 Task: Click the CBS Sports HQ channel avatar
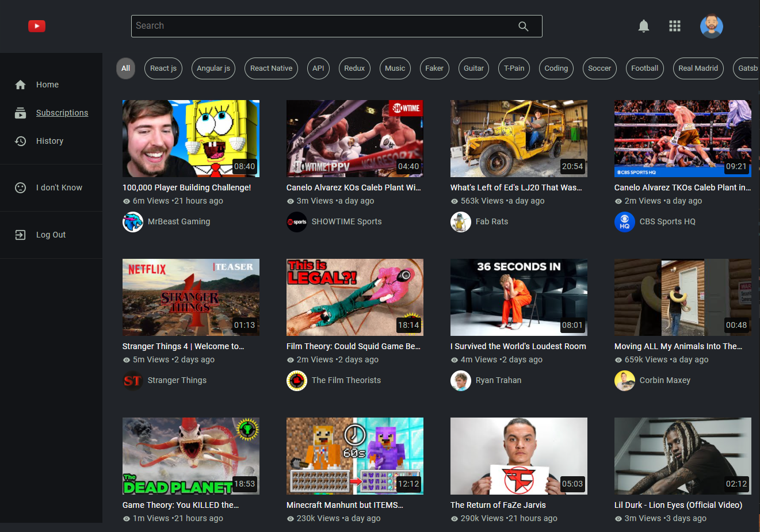pyautogui.click(x=625, y=222)
